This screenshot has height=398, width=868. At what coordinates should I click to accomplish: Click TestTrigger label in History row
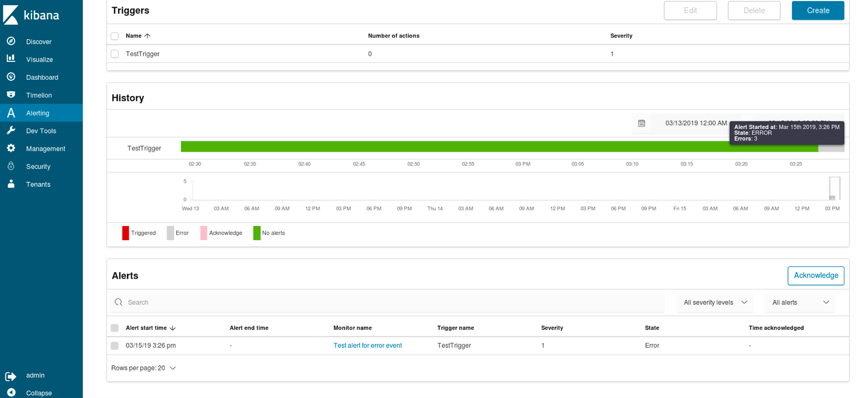click(144, 148)
